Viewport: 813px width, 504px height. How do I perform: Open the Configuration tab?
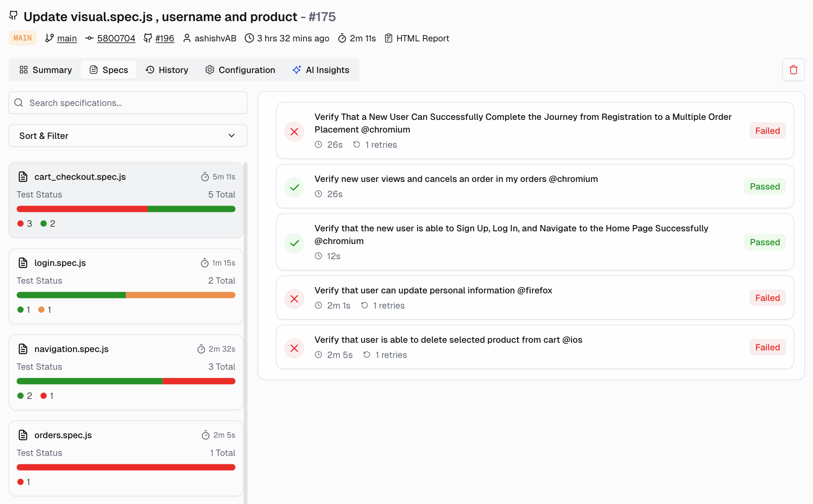point(240,70)
